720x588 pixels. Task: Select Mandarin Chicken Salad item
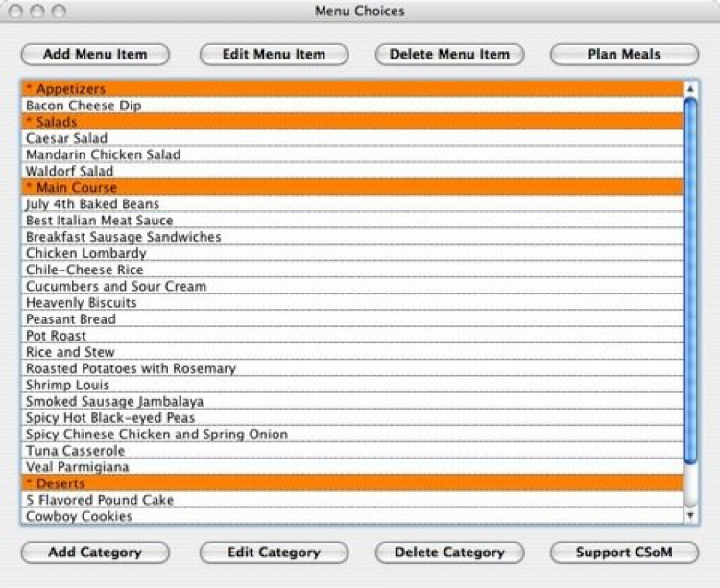[103, 154]
